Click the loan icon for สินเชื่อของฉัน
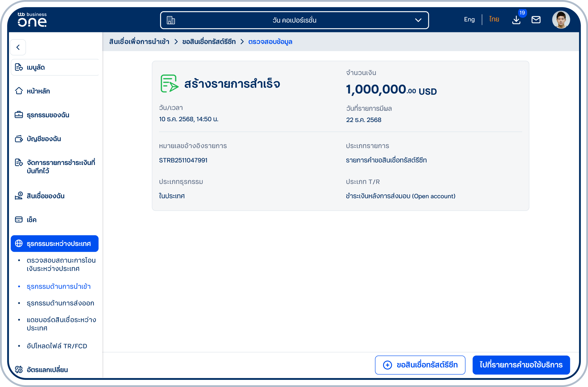The width and height of the screenshot is (588, 387). 19,196
